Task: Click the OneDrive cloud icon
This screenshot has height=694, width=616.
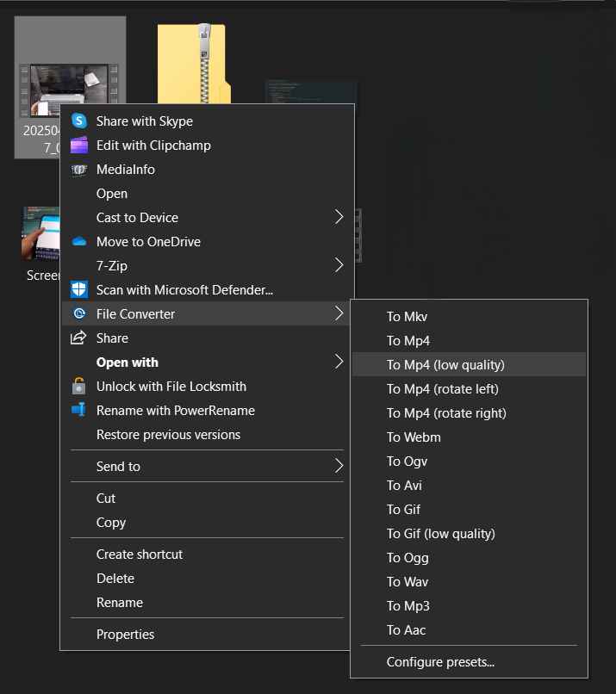Action: [x=79, y=242]
